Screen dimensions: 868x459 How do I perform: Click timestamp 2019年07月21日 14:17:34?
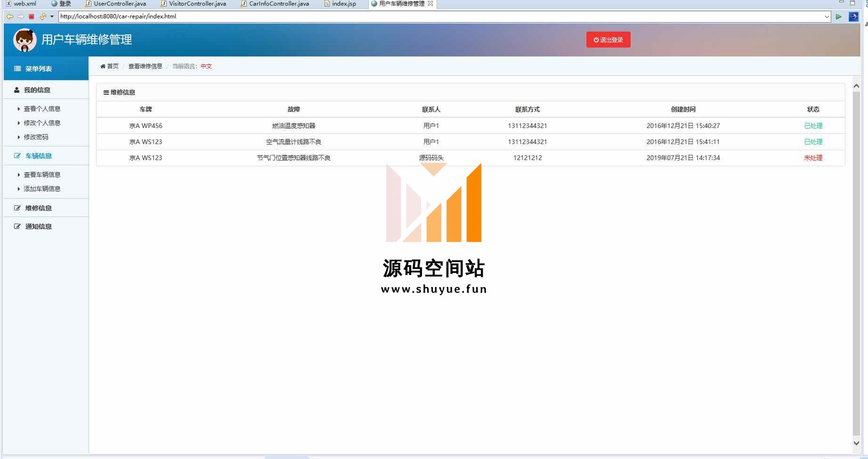point(683,158)
